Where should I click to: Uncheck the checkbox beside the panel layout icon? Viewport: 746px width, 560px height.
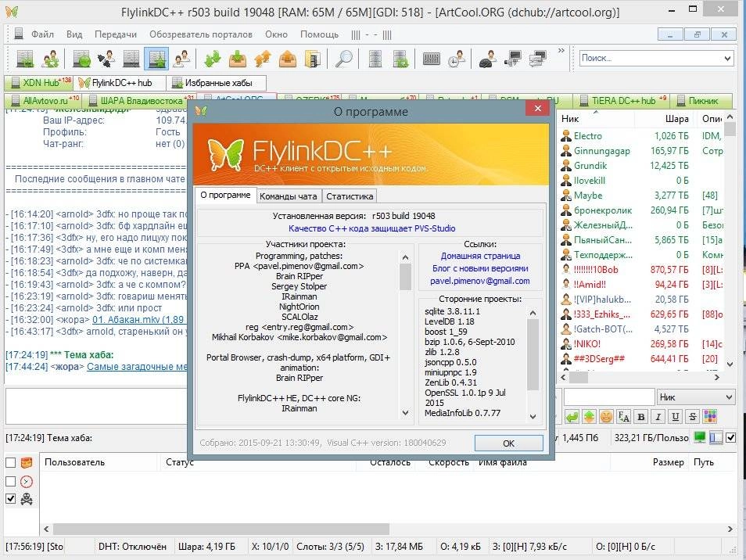pyautogui.click(x=731, y=437)
